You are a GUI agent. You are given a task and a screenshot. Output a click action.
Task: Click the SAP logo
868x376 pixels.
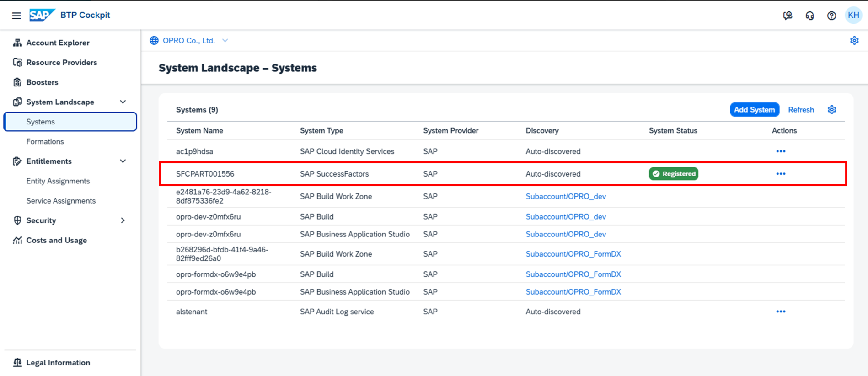pos(42,15)
